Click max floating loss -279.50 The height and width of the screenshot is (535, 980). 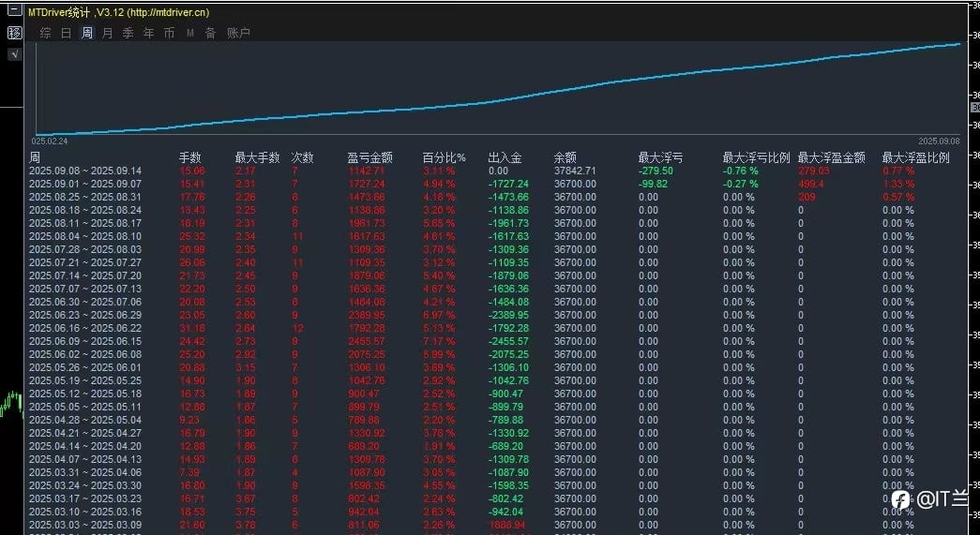656,171
